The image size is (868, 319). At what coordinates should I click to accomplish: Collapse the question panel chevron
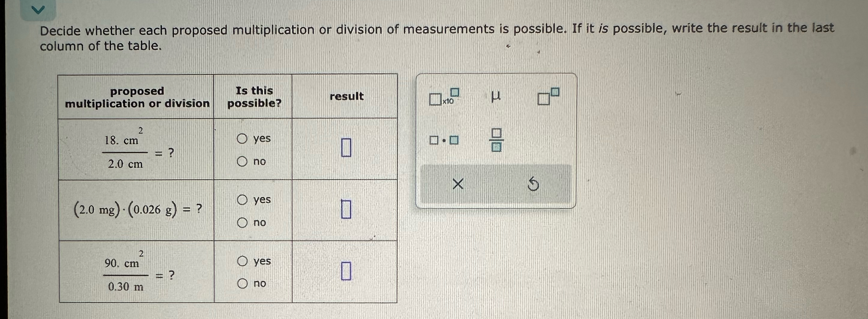point(39,9)
